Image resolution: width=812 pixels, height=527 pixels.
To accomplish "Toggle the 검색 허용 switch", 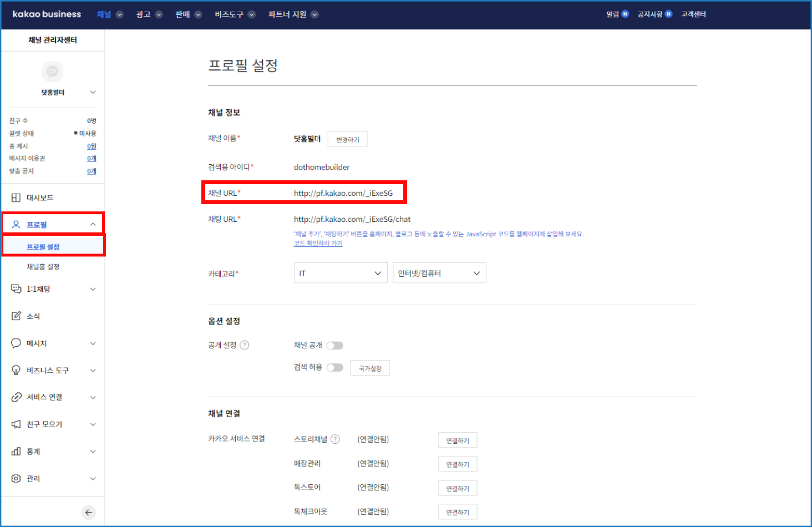I will (x=334, y=367).
